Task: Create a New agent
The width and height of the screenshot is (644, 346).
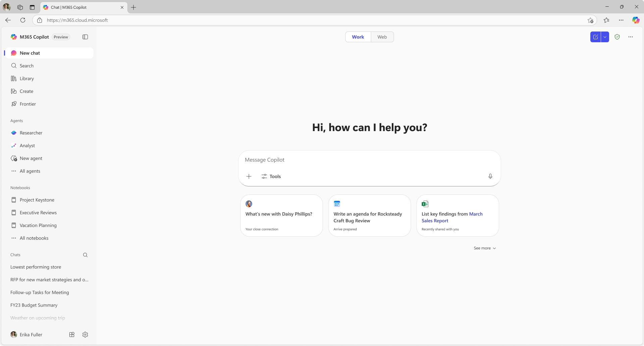Action: pyautogui.click(x=31, y=158)
